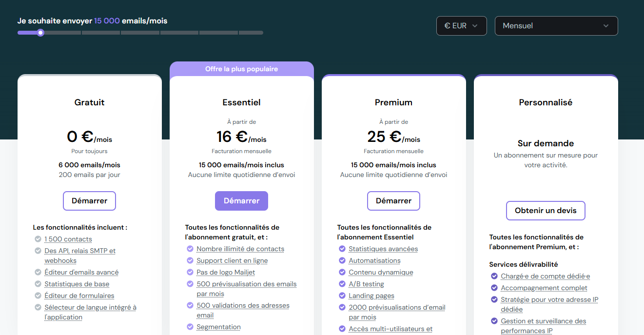Screen dimensions: 644x335
Task: Click the checkmark icon beside Segmentation
Action: pyautogui.click(x=190, y=327)
